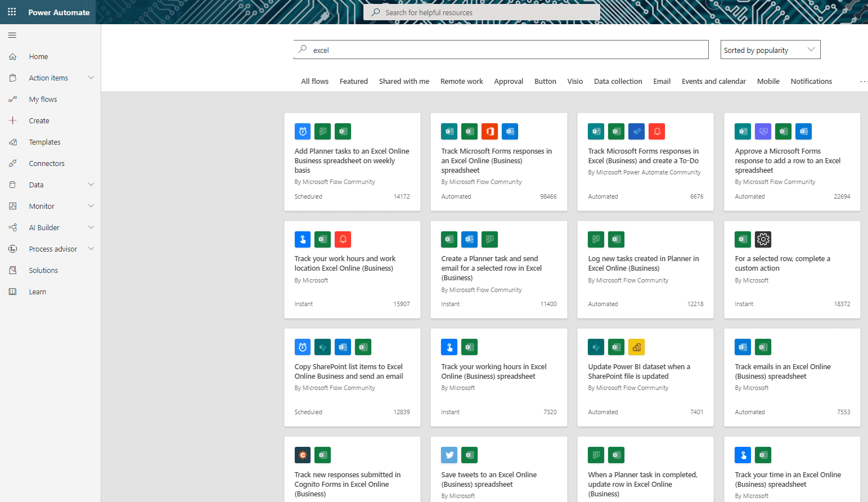Click the button icon on Track your working hours card

pos(449,347)
